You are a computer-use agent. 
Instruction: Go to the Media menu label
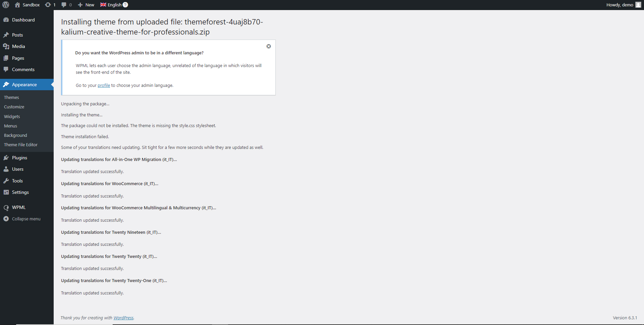point(18,46)
